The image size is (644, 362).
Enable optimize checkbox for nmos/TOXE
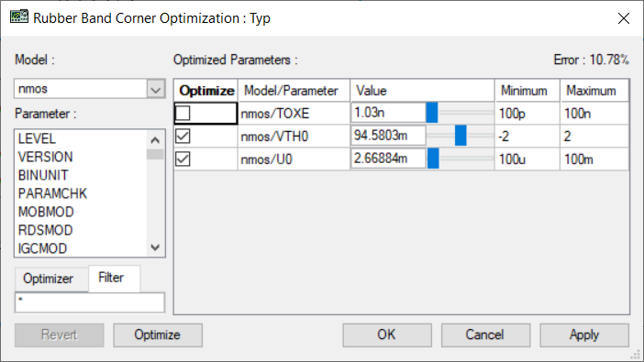[x=183, y=113]
